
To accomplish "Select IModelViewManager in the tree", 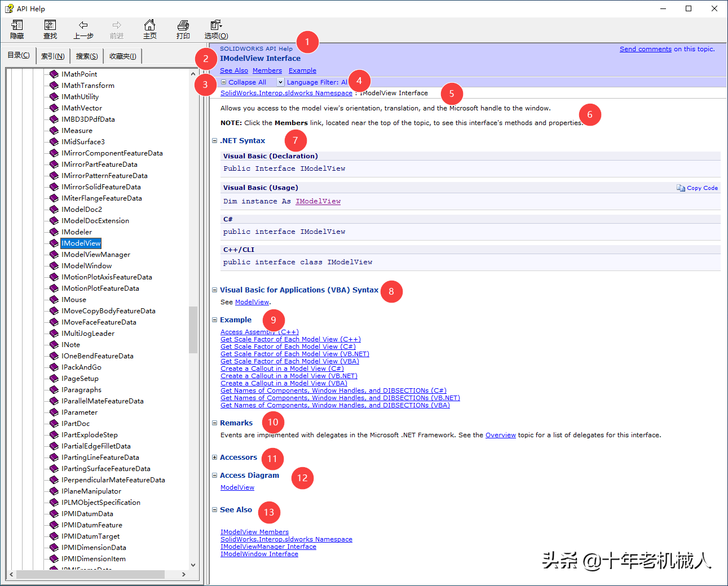I will [x=96, y=254].
